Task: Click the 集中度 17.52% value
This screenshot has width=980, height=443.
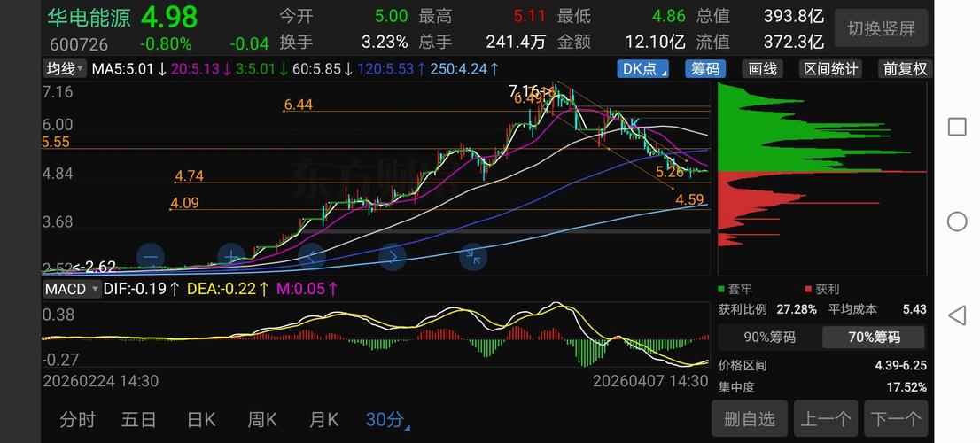Action: [906, 387]
